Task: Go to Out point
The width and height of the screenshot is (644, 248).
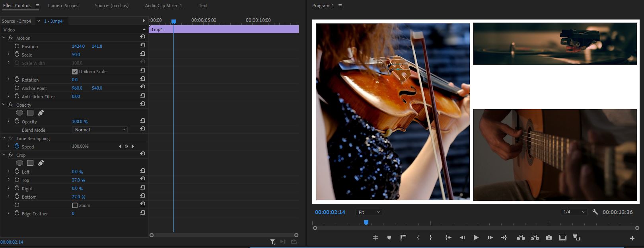Action: [504, 238]
